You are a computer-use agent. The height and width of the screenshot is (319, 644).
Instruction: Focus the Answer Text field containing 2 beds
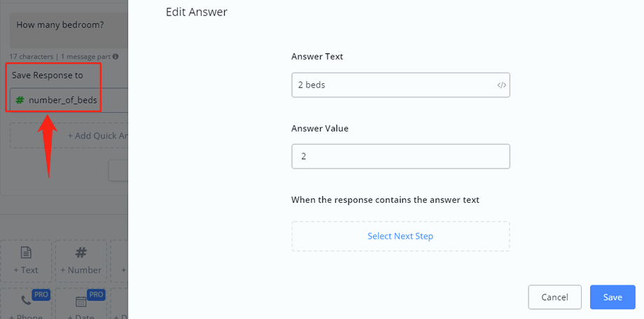(392, 85)
